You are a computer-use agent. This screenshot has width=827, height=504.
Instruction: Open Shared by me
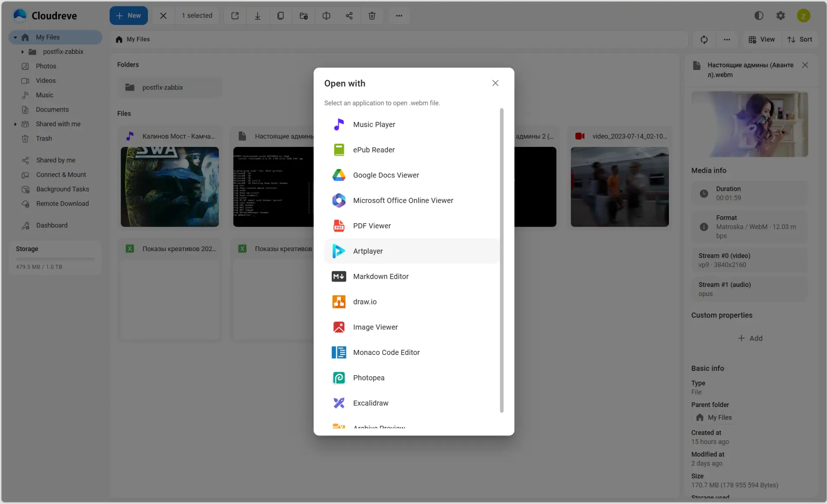pos(56,160)
